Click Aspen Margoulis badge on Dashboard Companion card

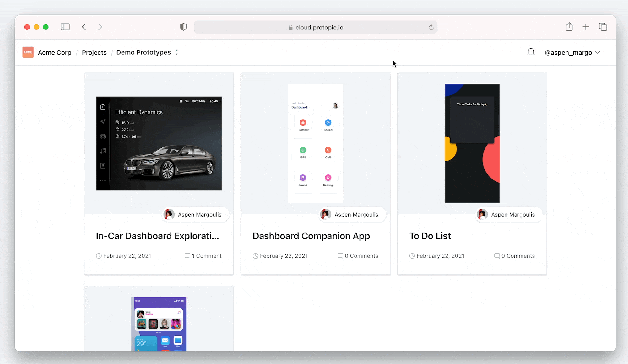pos(352,215)
